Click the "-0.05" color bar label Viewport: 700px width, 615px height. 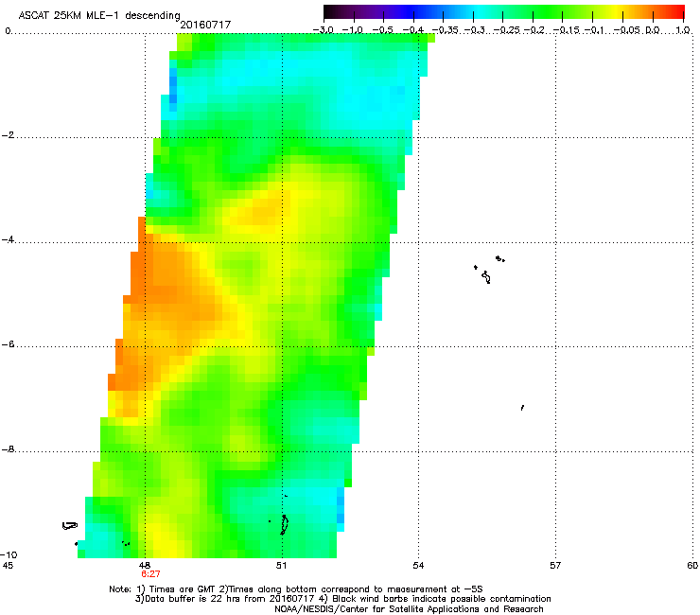point(627,30)
